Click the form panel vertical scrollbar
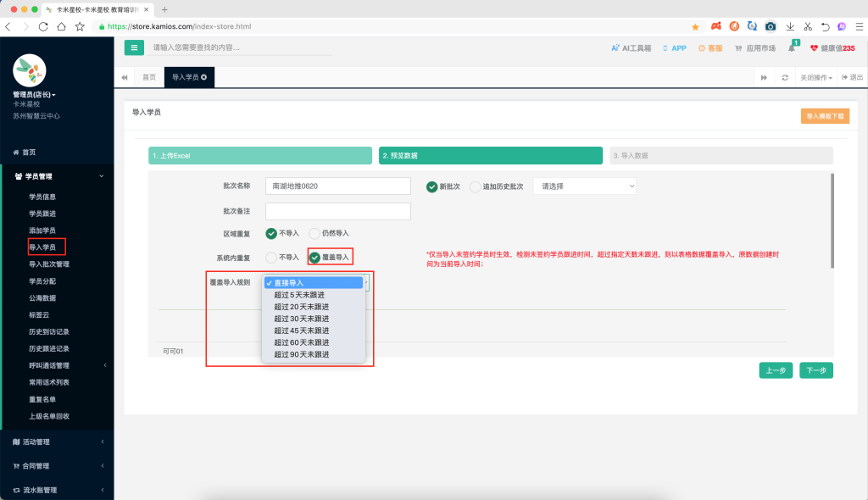 [x=832, y=221]
